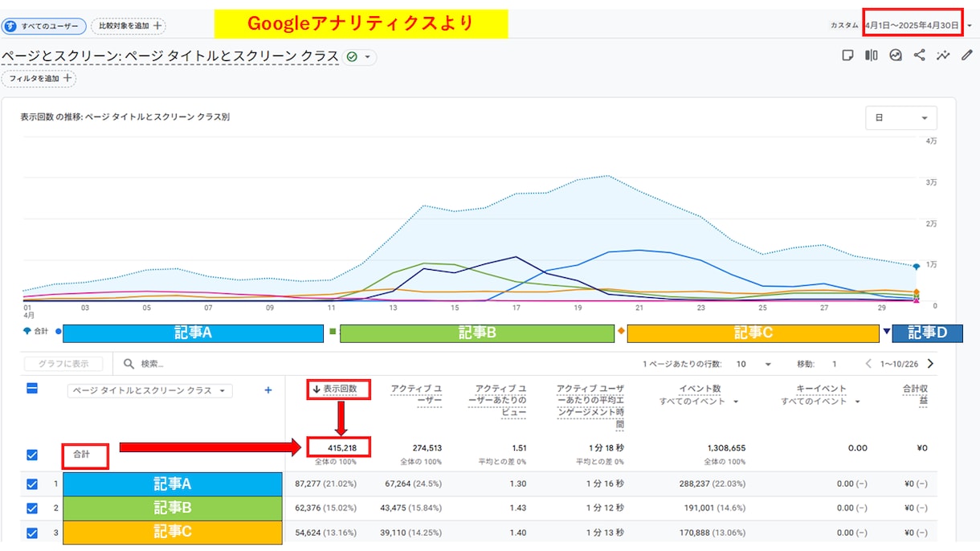This screenshot has height=551, width=980.
Task: Expand dropdown arrow beside green check
Action: point(368,57)
